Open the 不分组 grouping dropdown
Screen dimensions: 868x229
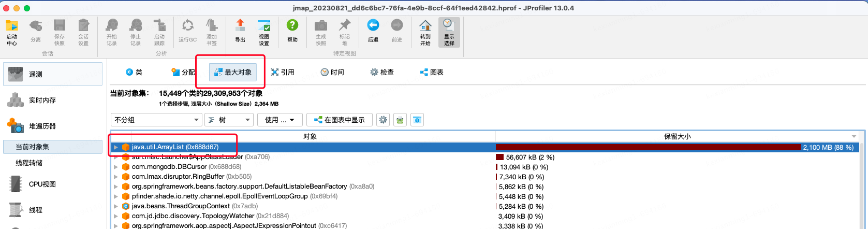156,120
